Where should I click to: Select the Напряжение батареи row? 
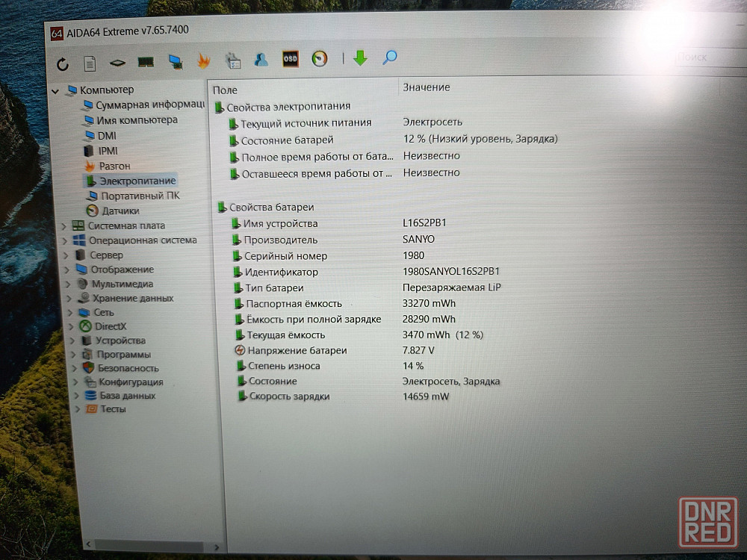tap(335, 350)
